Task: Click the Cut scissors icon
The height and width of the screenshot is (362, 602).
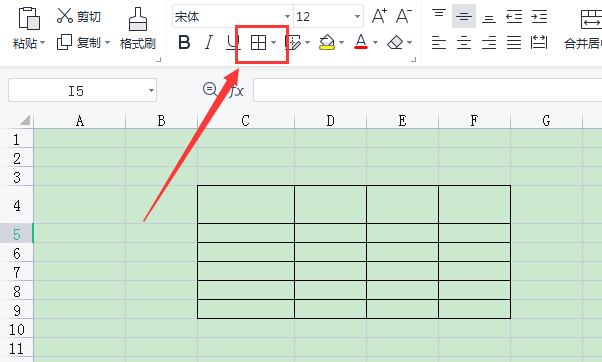Action: point(64,16)
